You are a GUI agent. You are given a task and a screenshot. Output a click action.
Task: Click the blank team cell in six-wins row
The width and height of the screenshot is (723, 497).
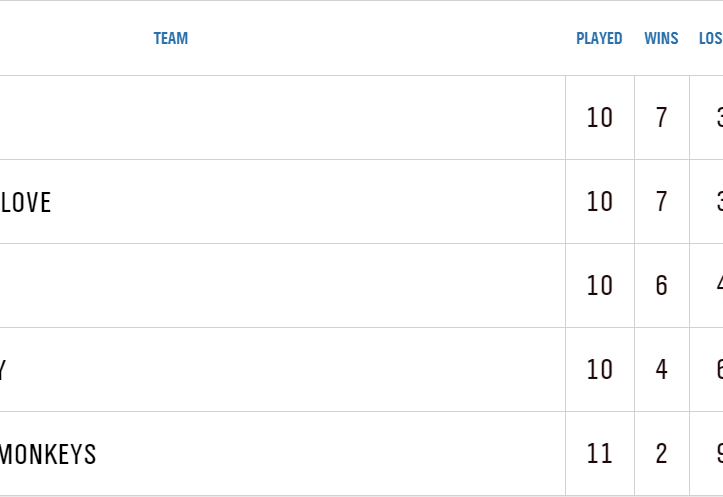click(280, 286)
